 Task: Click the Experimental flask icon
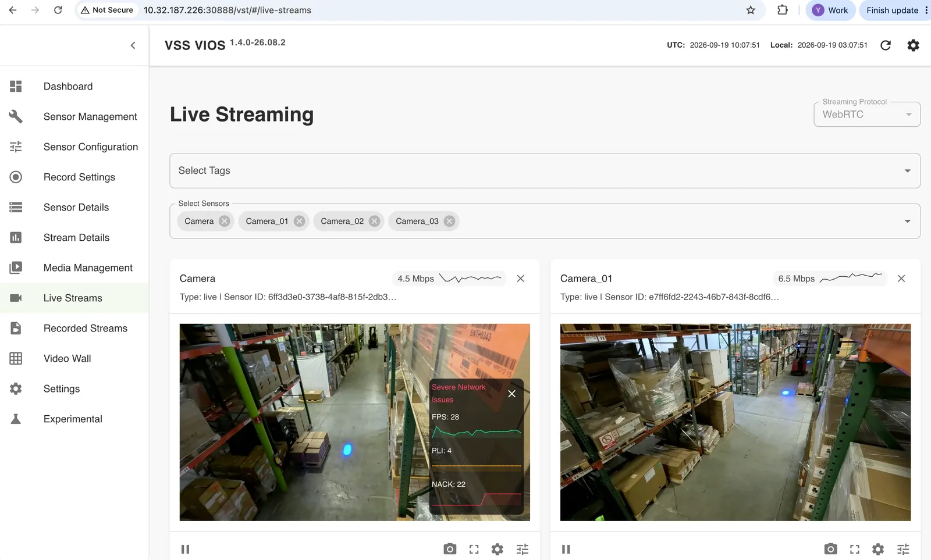click(x=16, y=419)
